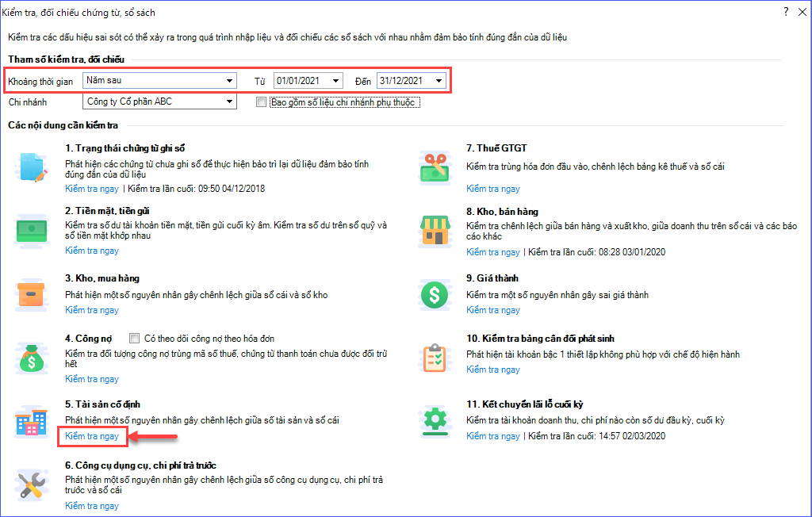Image resolution: width=812 pixels, height=517 pixels.
Task: Click the building icon for Tài sản cố định
Action: (x=31, y=420)
